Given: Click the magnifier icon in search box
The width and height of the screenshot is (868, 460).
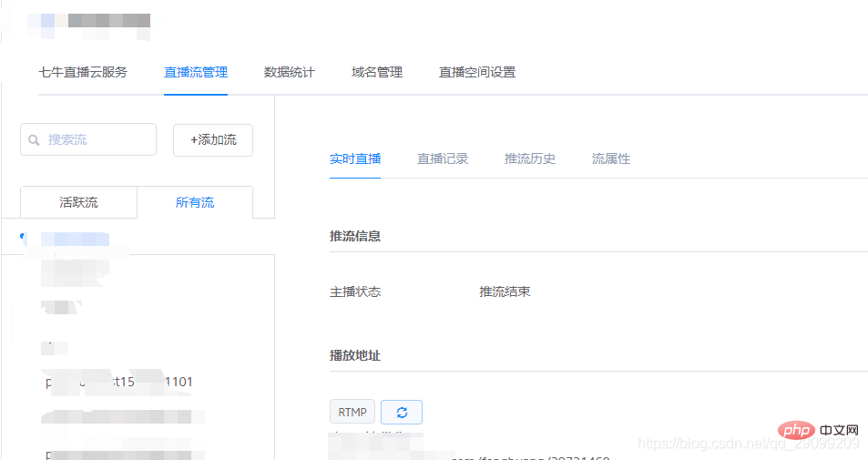Looking at the screenshot, I should coord(34,140).
